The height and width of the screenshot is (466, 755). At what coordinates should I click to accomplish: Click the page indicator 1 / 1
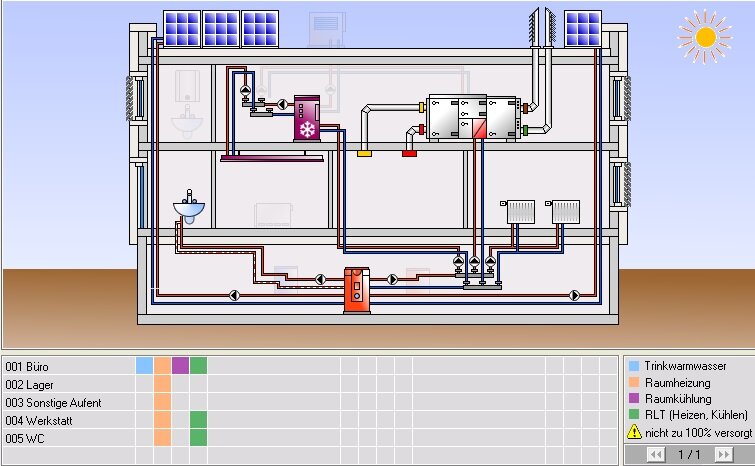pos(689,454)
